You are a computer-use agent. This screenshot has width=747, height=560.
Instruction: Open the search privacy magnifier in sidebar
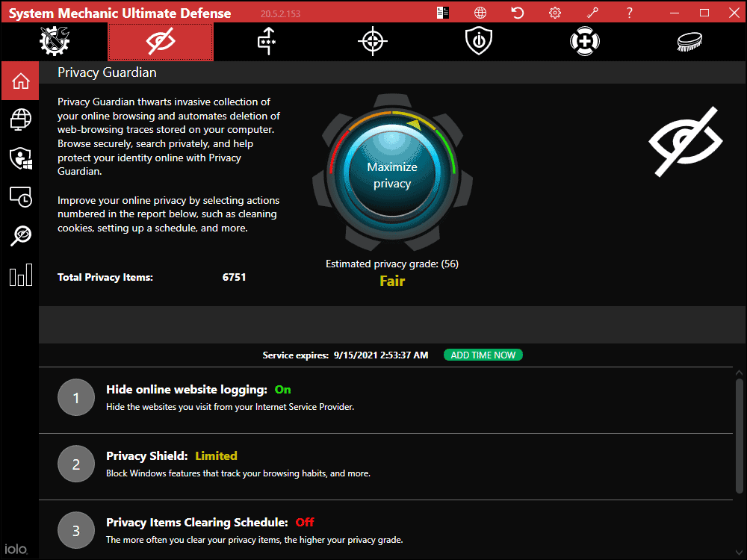pyautogui.click(x=20, y=236)
